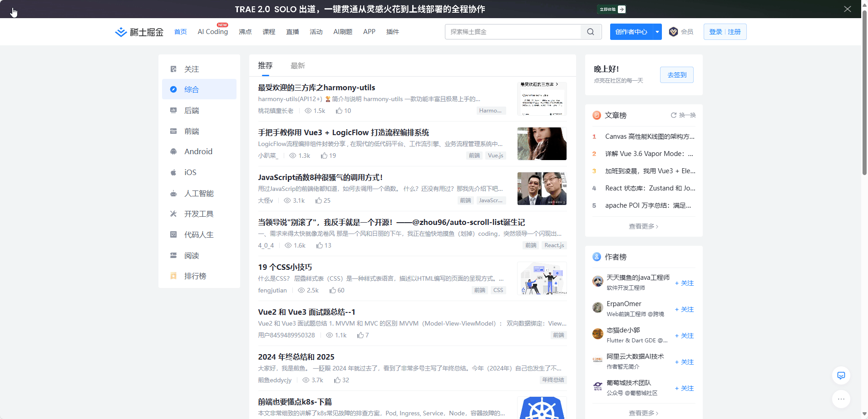Image resolution: width=868 pixels, height=419 pixels.
Task: Open the 课程 nav item
Action: pyautogui.click(x=269, y=32)
